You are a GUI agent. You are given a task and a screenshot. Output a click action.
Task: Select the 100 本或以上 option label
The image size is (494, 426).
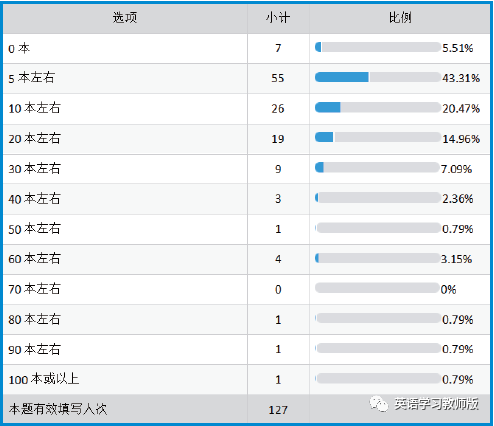click(x=44, y=379)
